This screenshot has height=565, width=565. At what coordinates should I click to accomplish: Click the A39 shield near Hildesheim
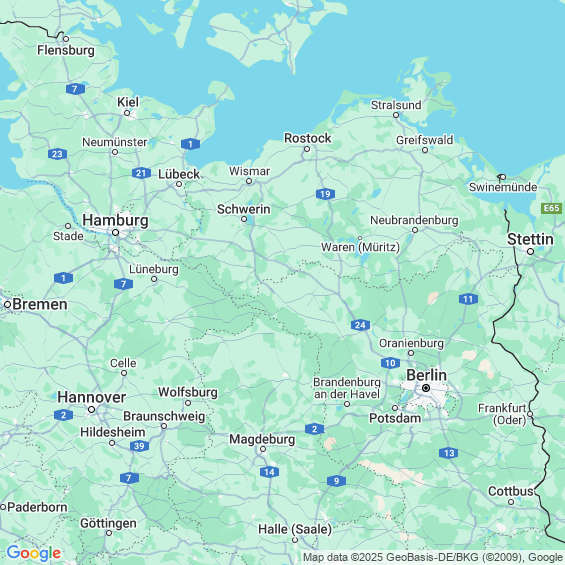click(x=139, y=446)
